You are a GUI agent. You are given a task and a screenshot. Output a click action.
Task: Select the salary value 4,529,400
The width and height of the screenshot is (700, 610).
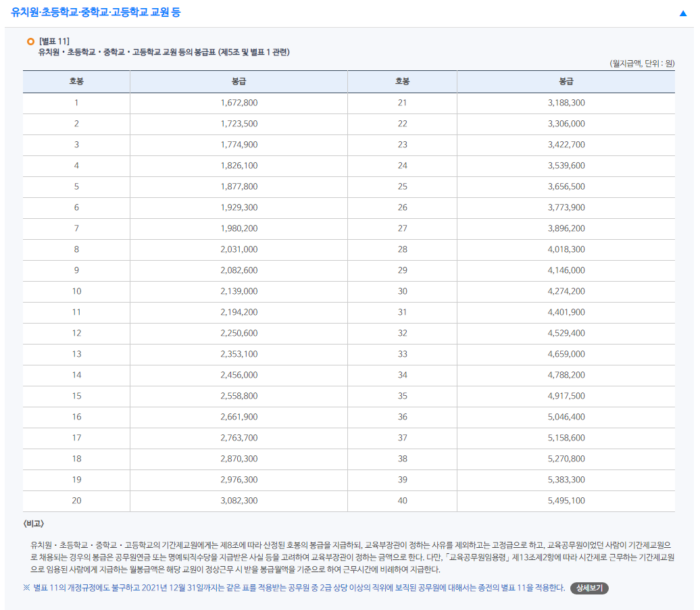pos(566,333)
